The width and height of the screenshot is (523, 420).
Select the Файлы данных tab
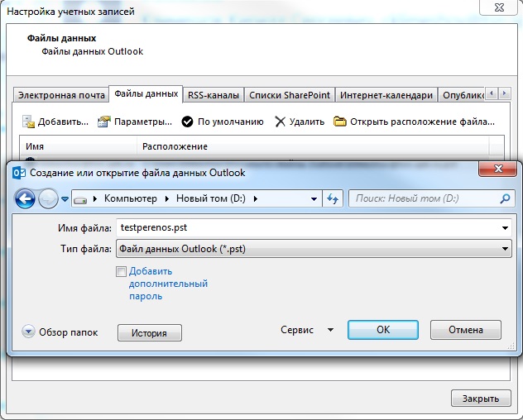pyautogui.click(x=146, y=94)
